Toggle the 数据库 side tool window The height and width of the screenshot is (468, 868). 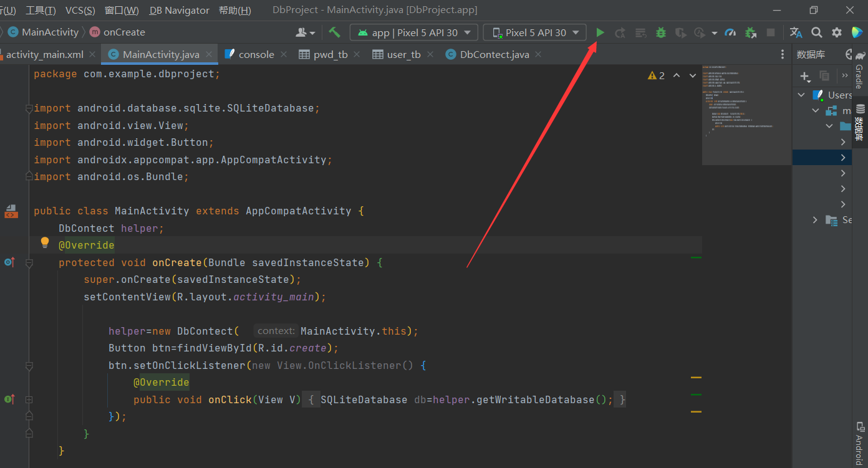[x=860, y=123]
